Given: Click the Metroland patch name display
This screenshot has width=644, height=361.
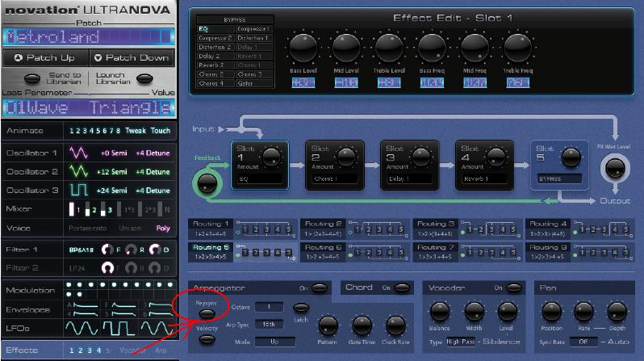Looking at the screenshot, I should 88,37.
